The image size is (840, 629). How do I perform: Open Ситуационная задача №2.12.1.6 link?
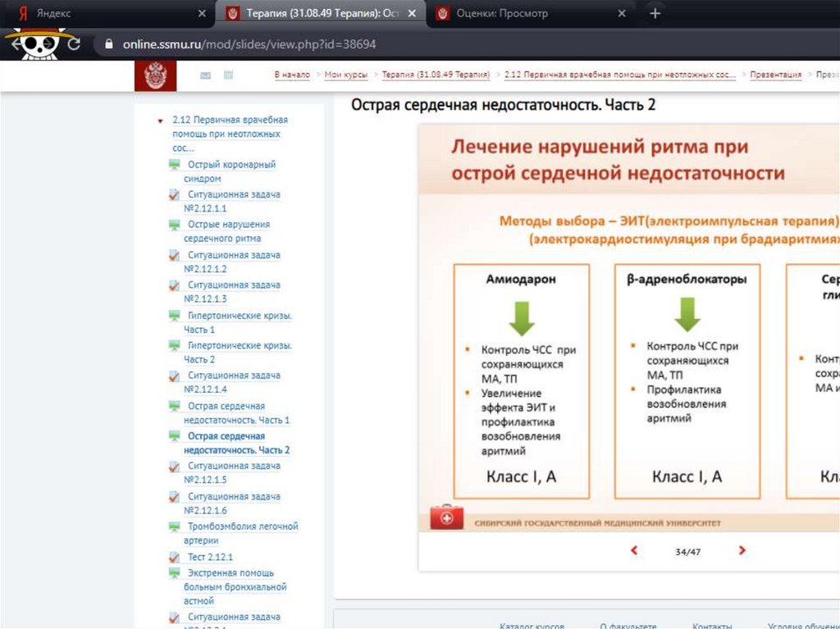[x=232, y=504]
